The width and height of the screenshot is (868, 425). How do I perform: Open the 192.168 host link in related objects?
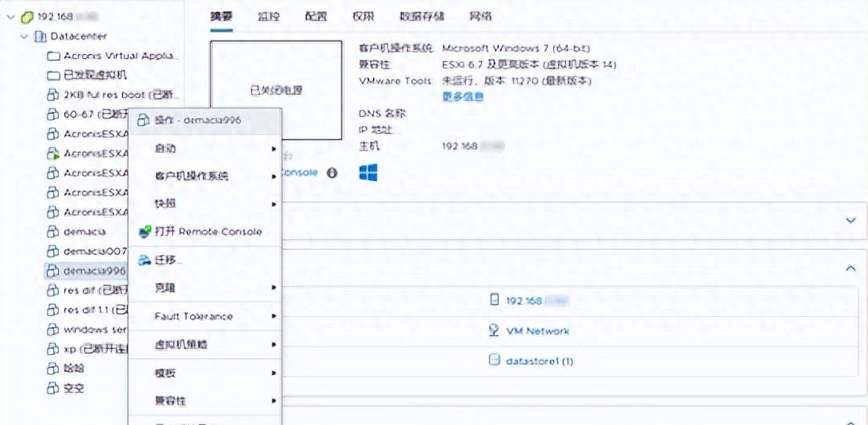537,301
